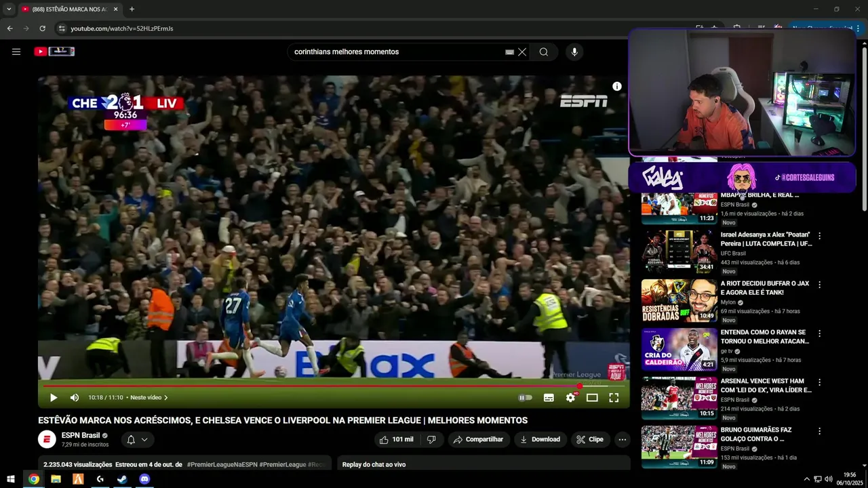Reload the page
The width and height of the screenshot is (868, 488).
(x=42, y=28)
